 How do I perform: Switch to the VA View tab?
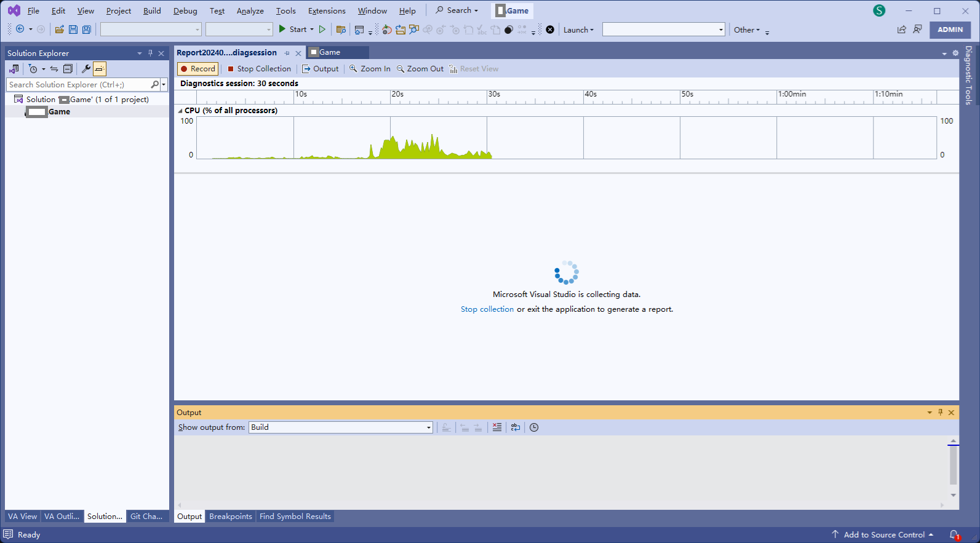point(22,516)
